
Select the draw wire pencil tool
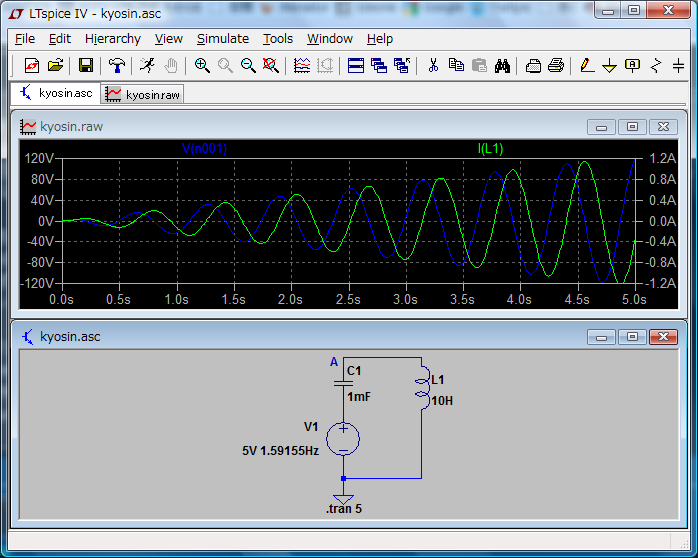[x=586, y=66]
